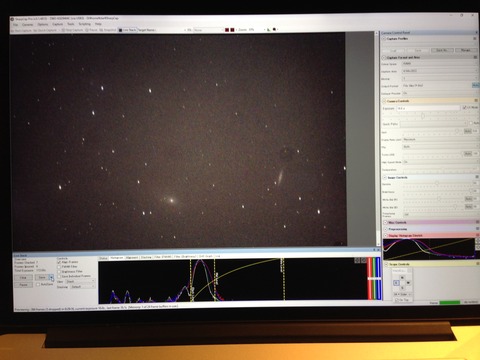
Task: Click the green histogram icon beside Zoom
Action: click(x=269, y=30)
